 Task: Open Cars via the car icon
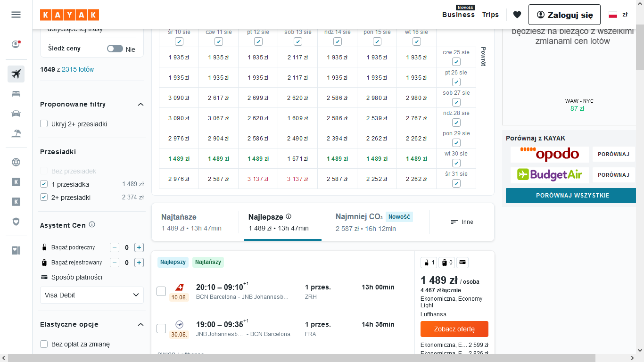pos(16,114)
